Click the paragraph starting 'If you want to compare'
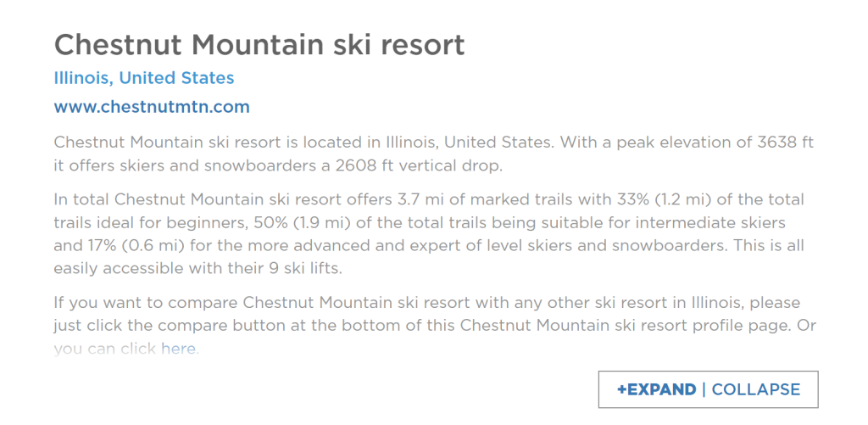Screen dimensions: 868x425 [435, 327]
